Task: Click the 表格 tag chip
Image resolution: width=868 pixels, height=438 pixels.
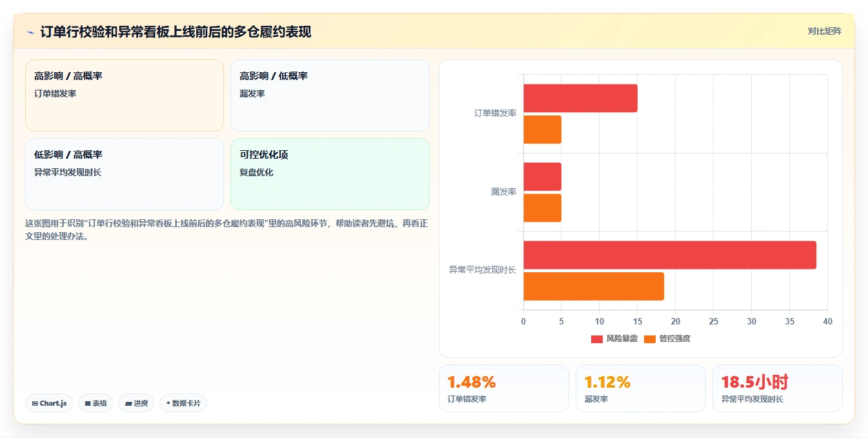Action: [x=96, y=403]
